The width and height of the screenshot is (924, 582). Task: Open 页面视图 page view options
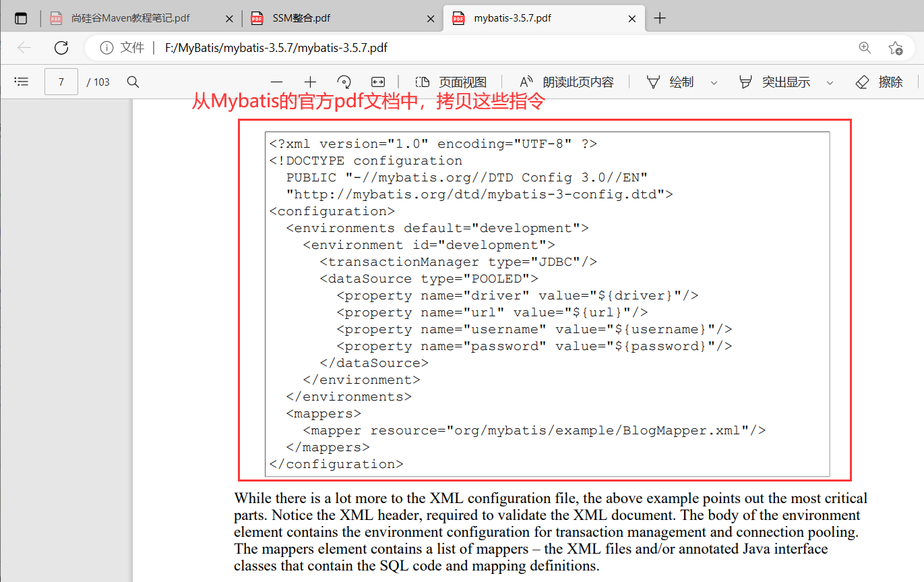point(451,82)
